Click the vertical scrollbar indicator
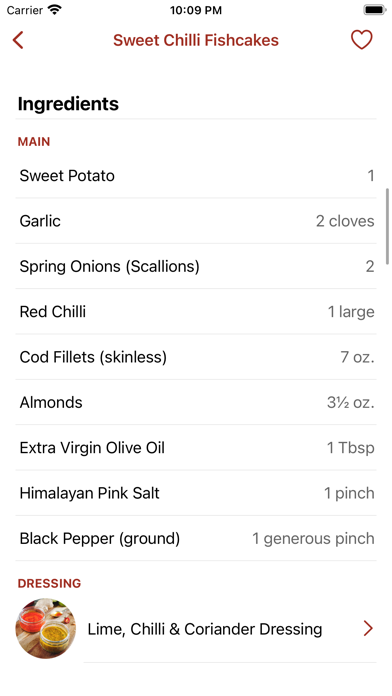392x696 pixels. [388, 226]
